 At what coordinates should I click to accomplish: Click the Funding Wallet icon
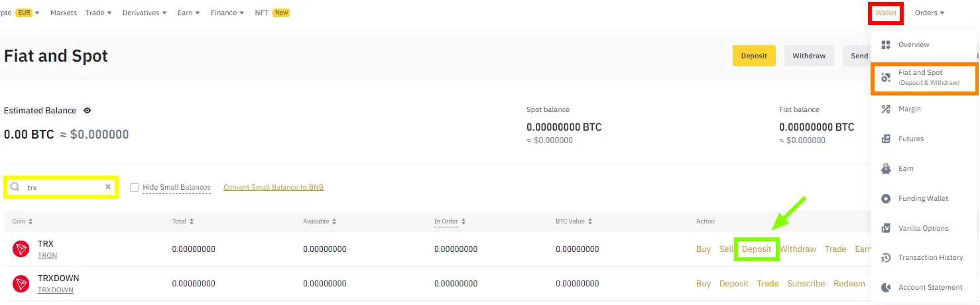pos(886,198)
